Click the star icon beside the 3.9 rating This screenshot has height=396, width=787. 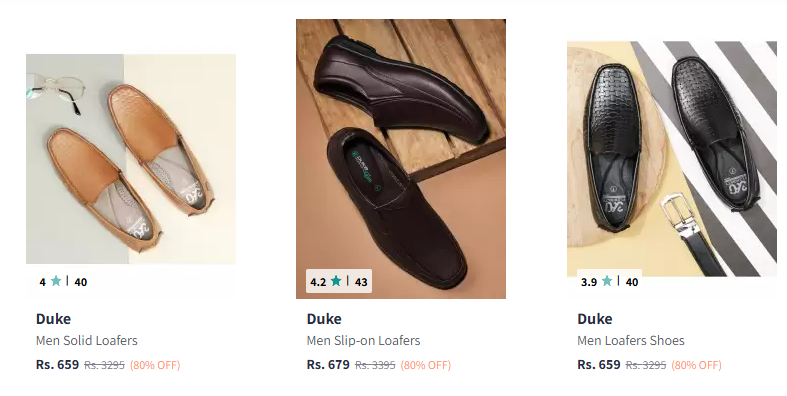pos(607,281)
